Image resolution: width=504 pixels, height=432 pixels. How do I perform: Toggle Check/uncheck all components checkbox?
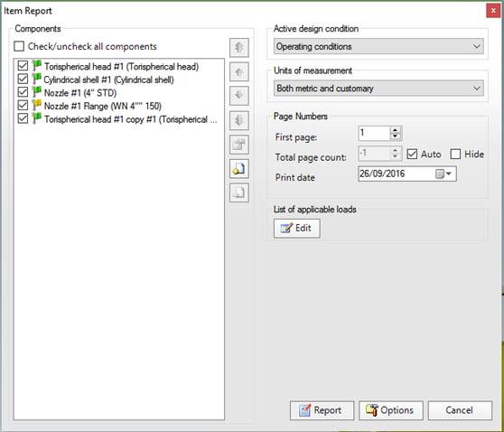19,46
